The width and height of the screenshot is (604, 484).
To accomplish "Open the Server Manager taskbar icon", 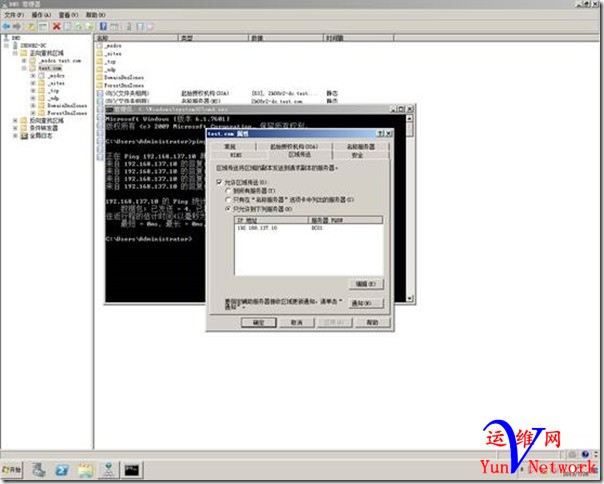I will pos(39,470).
